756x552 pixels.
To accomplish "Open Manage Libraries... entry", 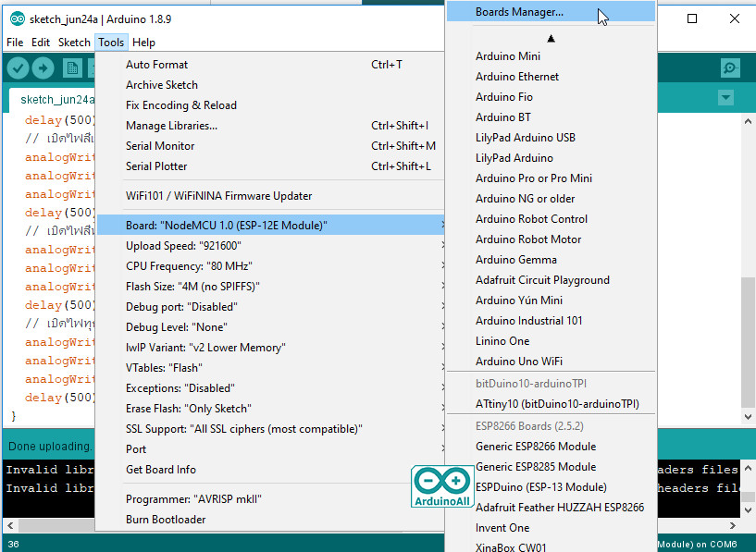I will coord(270,126).
